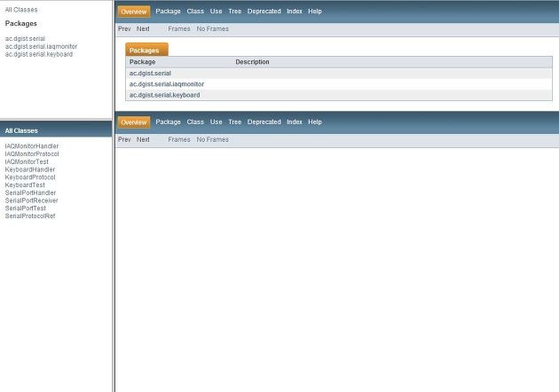Click Next in the bottom sub-navigation

[143, 140]
